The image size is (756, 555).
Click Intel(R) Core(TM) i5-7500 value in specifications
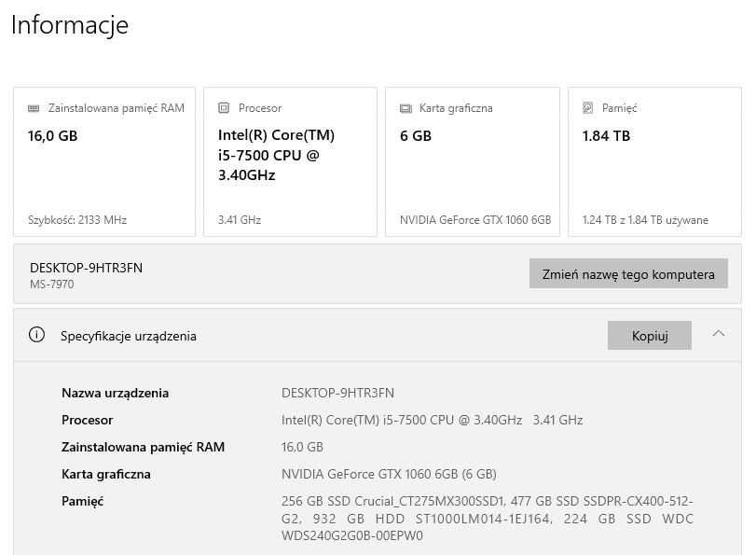[432, 420]
